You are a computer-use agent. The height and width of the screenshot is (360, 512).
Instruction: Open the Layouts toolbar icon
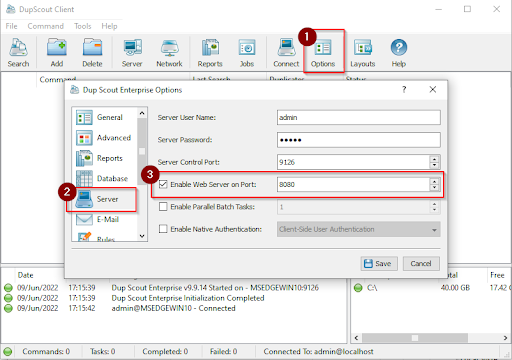click(x=363, y=53)
